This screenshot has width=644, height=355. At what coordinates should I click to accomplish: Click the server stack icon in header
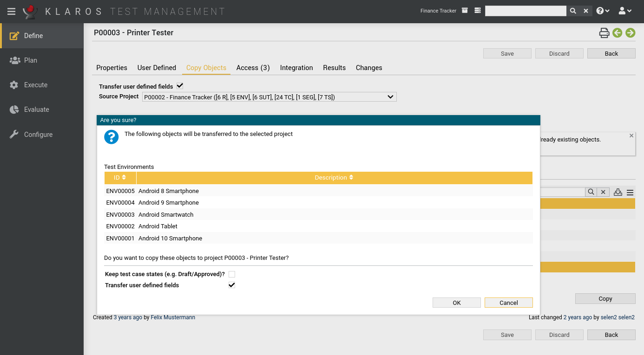(x=477, y=11)
